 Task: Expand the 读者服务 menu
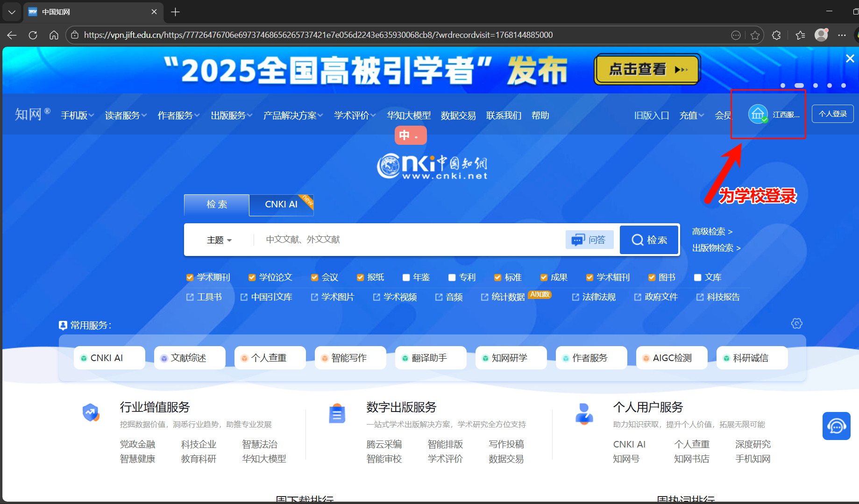tap(126, 115)
